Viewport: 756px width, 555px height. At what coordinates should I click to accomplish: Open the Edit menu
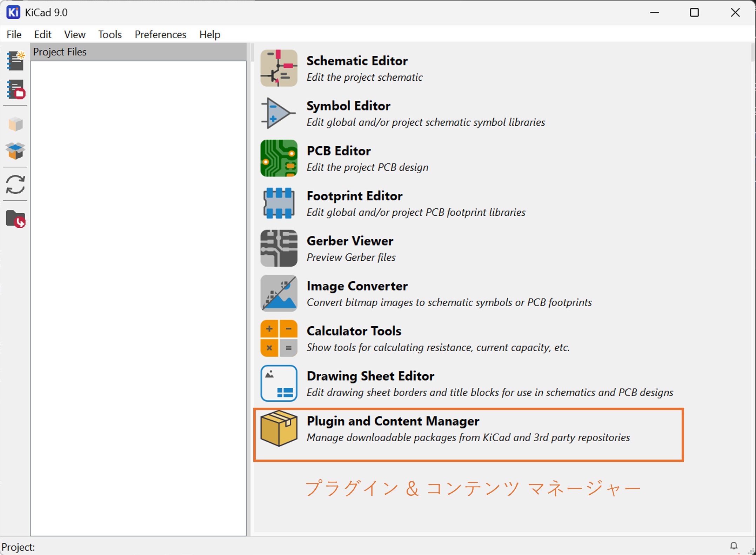coord(43,34)
